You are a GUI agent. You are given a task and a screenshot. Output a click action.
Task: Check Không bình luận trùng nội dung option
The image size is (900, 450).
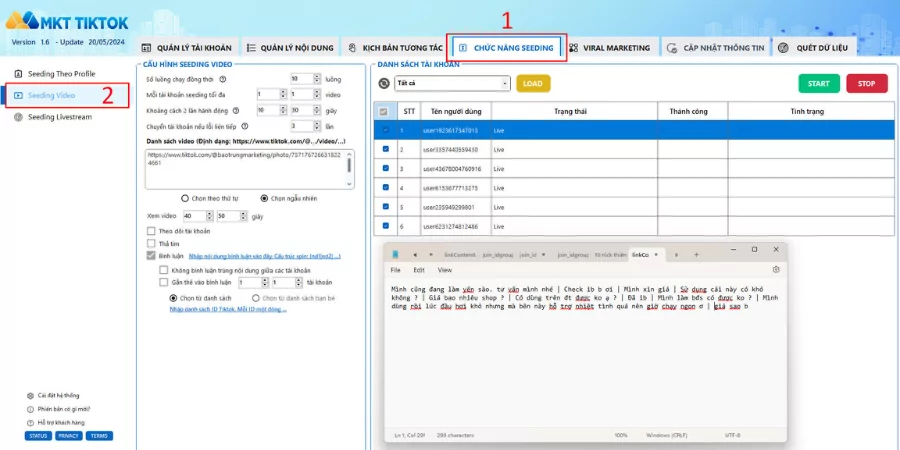click(x=164, y=270)
